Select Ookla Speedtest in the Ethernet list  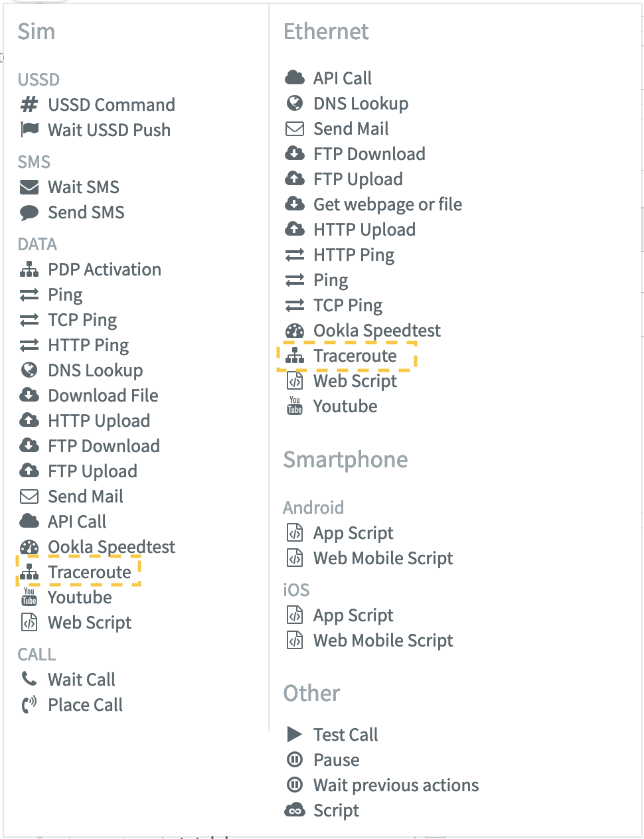(376, 331)
